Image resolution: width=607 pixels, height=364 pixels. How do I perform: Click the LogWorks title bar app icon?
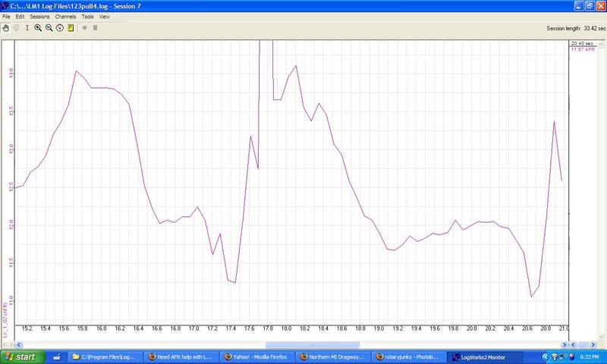pos(5,6)
